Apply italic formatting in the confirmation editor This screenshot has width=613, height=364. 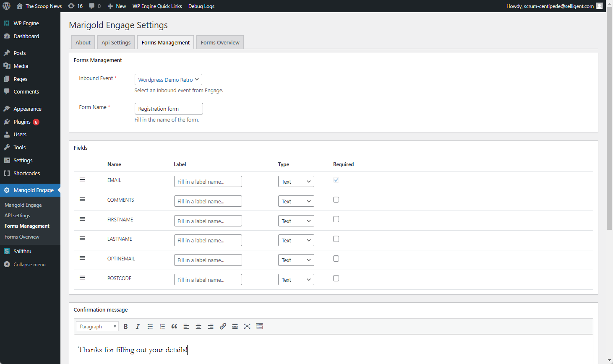click(138, 326)
